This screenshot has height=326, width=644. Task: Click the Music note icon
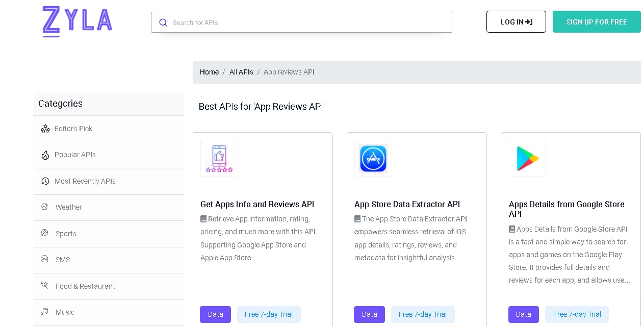tap(44, 312)
